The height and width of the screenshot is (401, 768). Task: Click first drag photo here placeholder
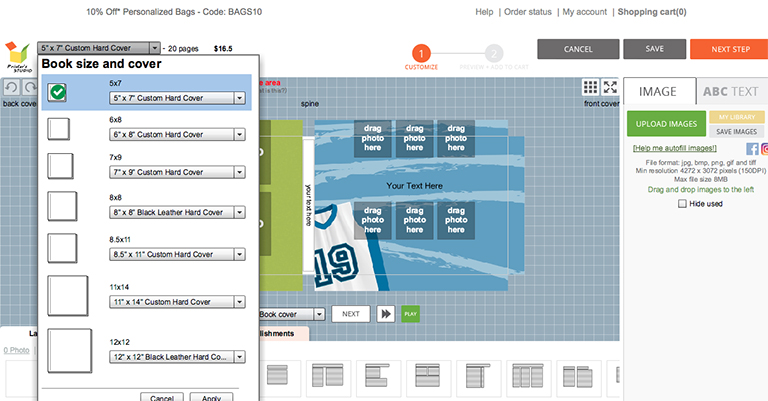click(x=372, y=140)
